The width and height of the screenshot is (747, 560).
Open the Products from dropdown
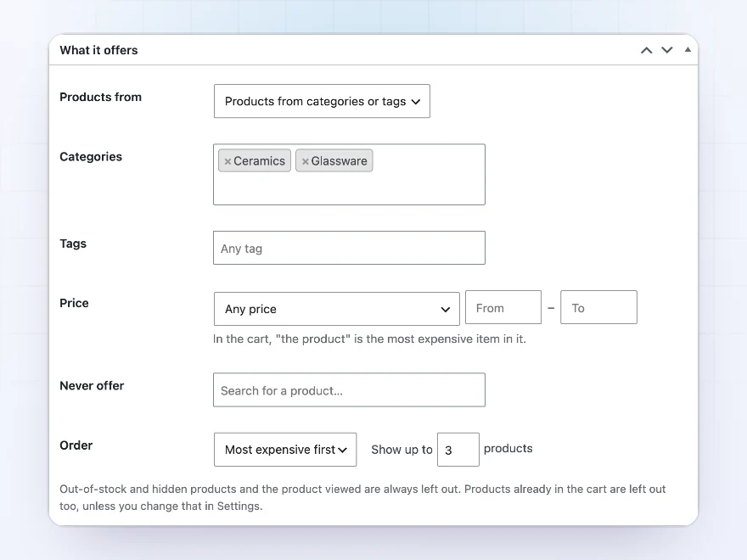[322, 101]
